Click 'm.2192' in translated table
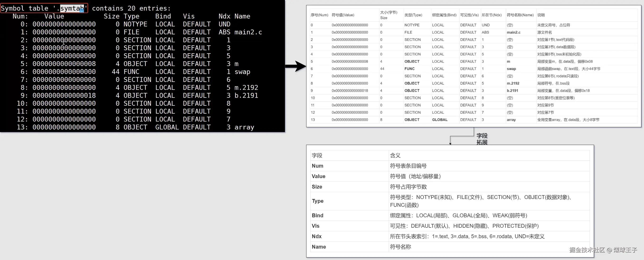 coord(513,83)
